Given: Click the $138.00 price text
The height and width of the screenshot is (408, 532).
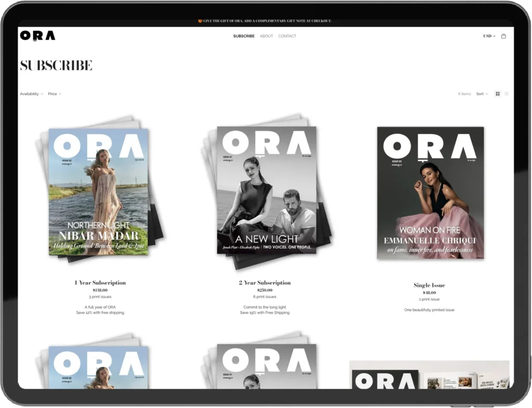Looking at the screenshot, I should tap(100, 290).
